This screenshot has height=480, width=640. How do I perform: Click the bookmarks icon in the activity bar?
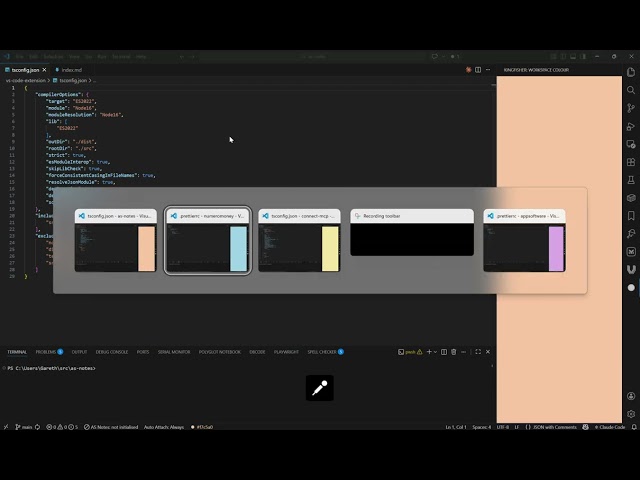coord(631,216)
